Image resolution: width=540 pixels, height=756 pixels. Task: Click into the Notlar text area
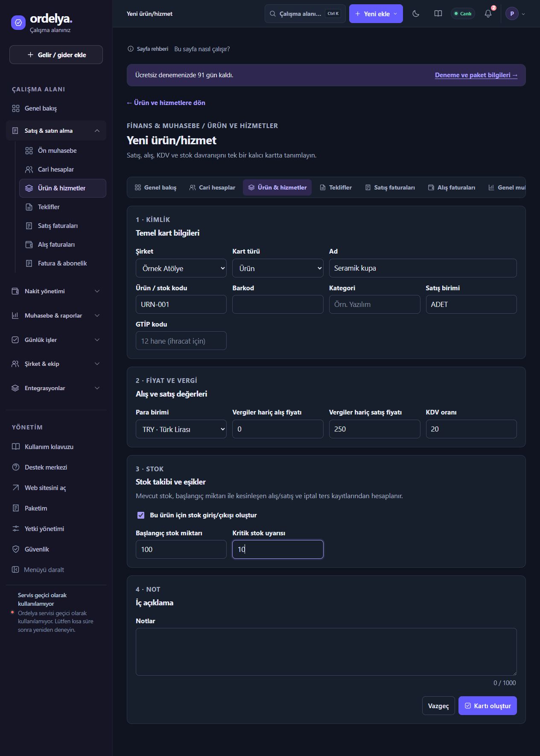(326, 652)
